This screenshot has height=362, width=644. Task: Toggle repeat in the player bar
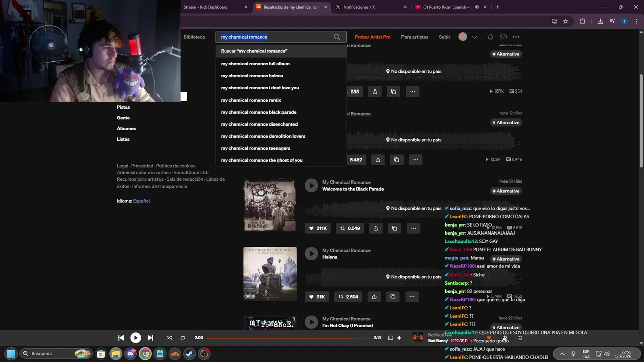[x=183, y=338]
